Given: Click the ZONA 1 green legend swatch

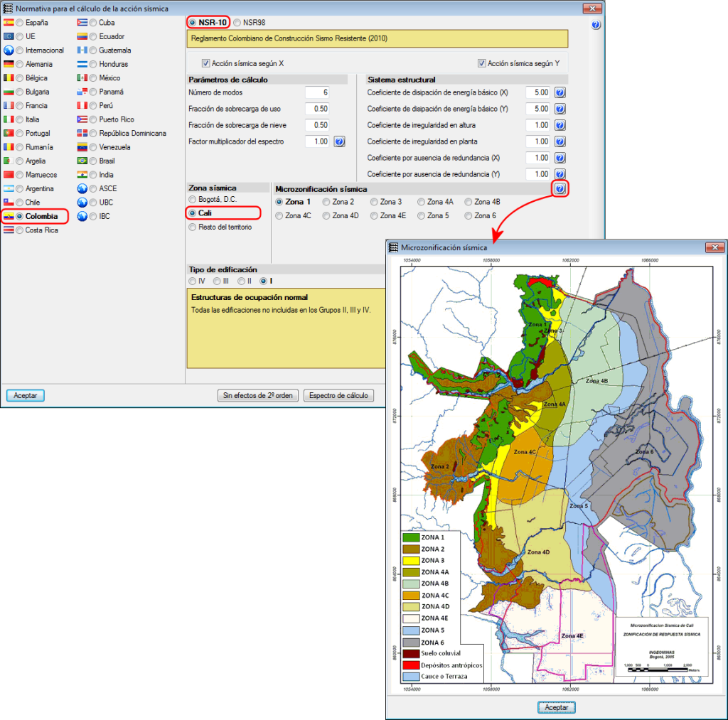Looking at the screenshot, I should 411,538.
